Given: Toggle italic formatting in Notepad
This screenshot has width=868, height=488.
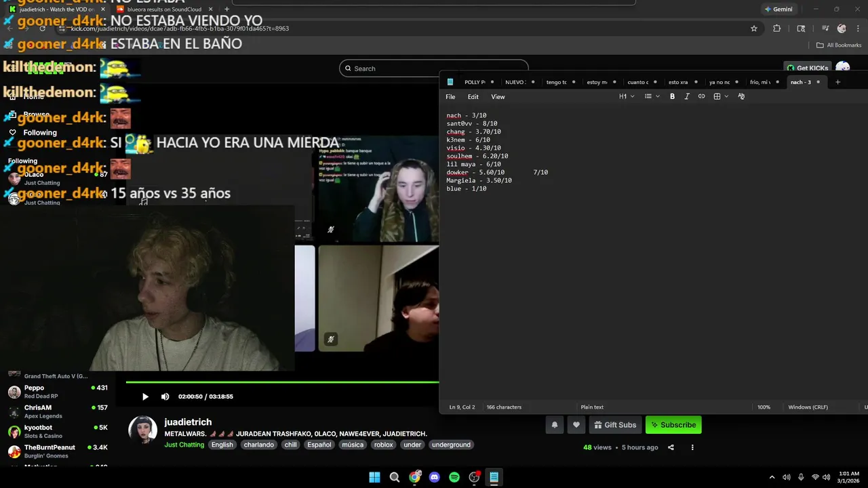Looking at the screenshot, I should click(687, 96).
